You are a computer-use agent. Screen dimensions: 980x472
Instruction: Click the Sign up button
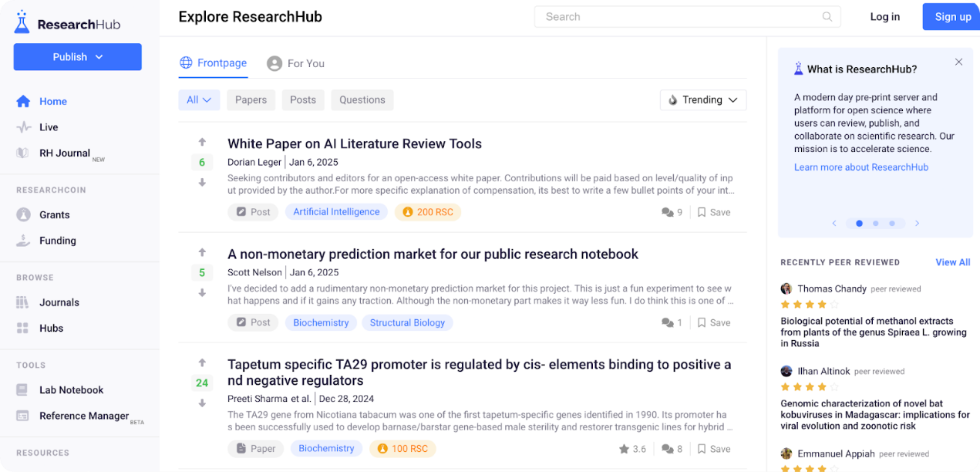pyautogui.click(x=952, y=17)
